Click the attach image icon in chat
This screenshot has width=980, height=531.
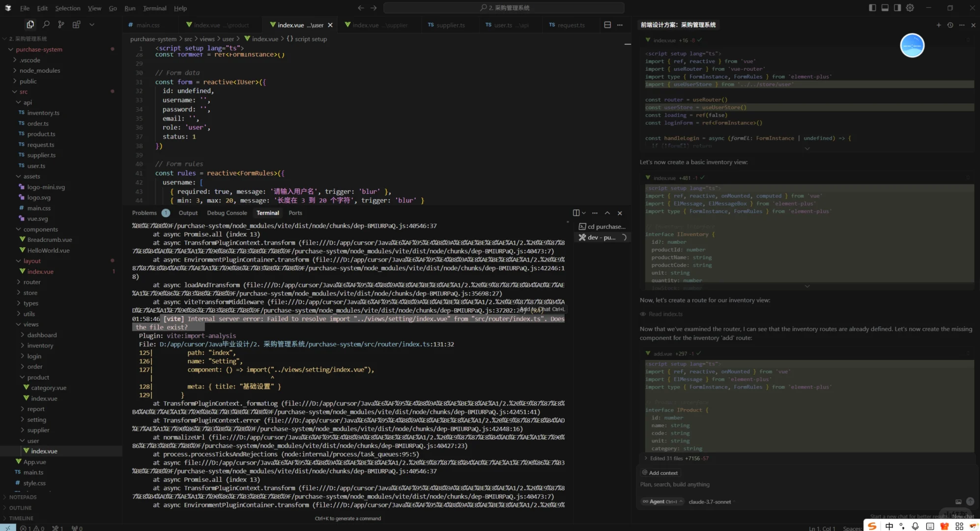958,501
